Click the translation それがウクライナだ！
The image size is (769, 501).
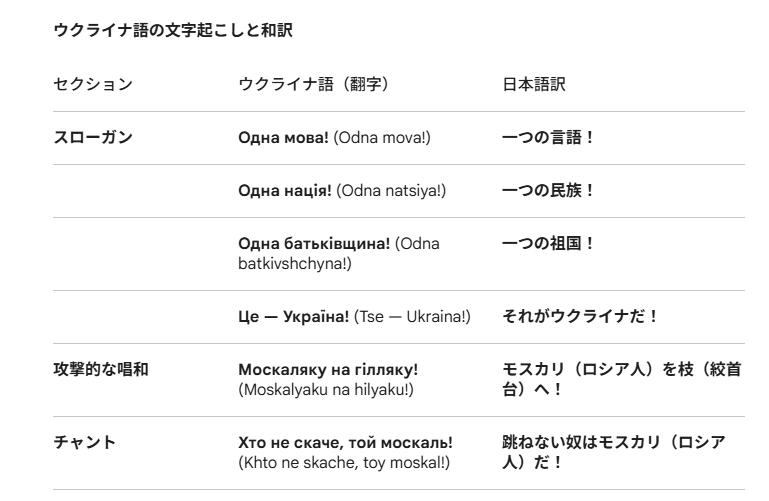point(581,316)
